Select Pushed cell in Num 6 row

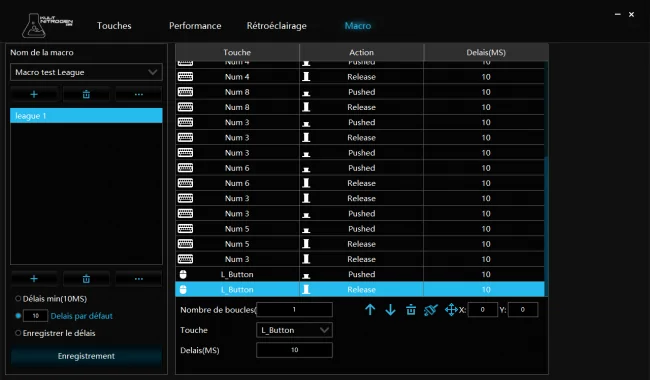pos(361,168)
